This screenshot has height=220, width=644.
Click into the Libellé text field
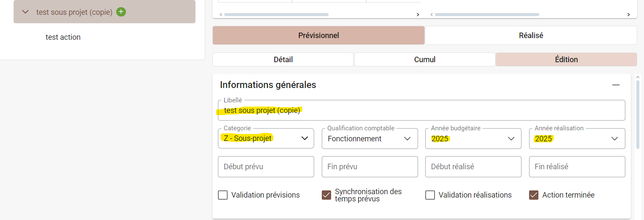click(421, 110)
